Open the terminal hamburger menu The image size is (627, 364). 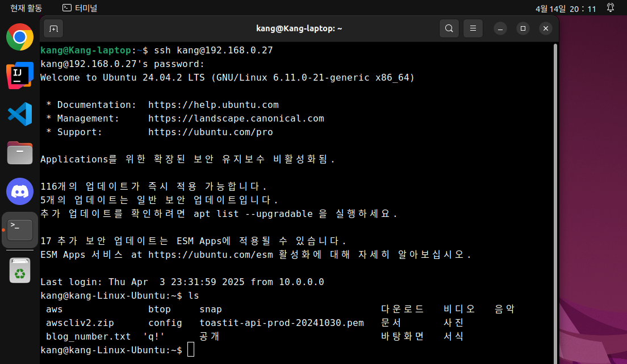pos(473,28)
